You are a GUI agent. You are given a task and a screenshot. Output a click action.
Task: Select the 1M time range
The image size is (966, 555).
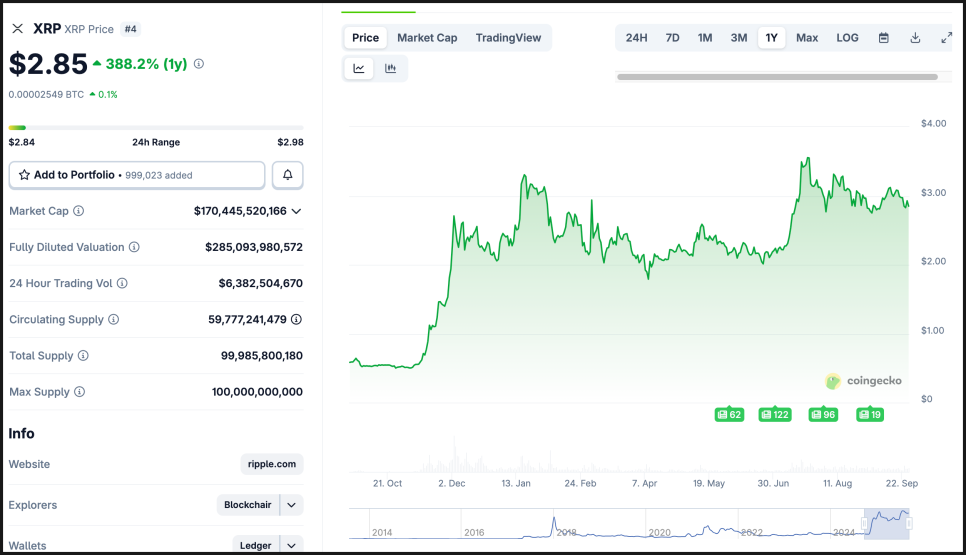pos(705,38)
